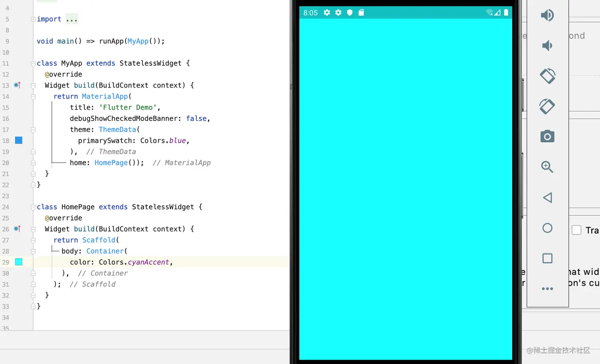Collapse MyApp build method fold on line 13
Viewport: 600px width, 364px height.
point(33,85)
